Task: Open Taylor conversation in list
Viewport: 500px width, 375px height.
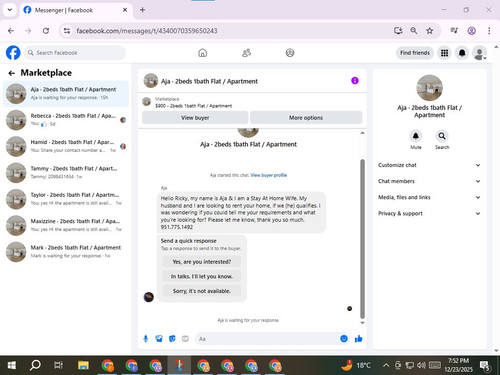Action: pos(66,199)
